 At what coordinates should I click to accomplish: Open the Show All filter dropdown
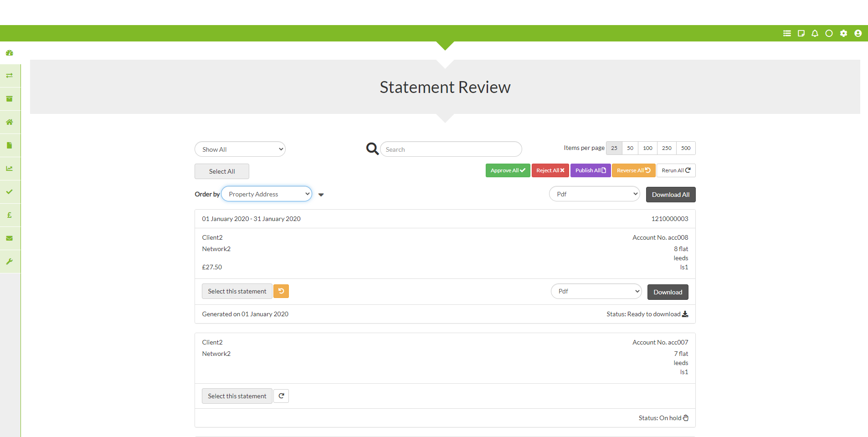point(240,149)
